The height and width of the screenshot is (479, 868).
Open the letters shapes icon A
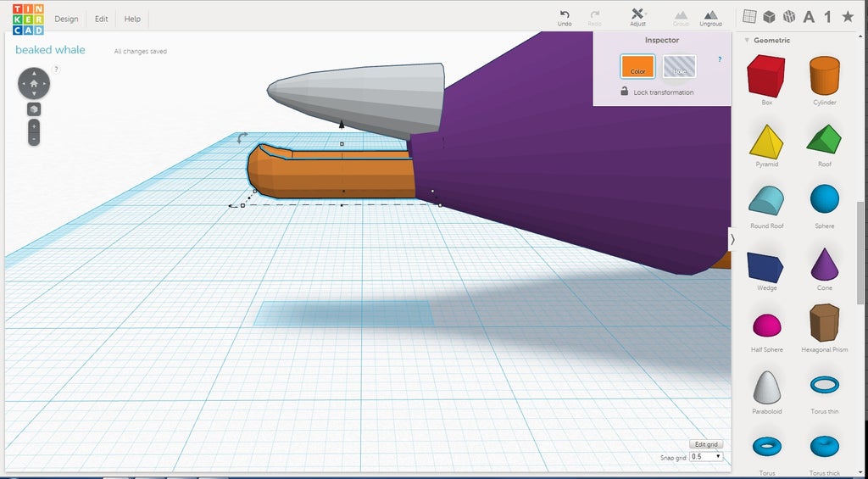[809, 17]
